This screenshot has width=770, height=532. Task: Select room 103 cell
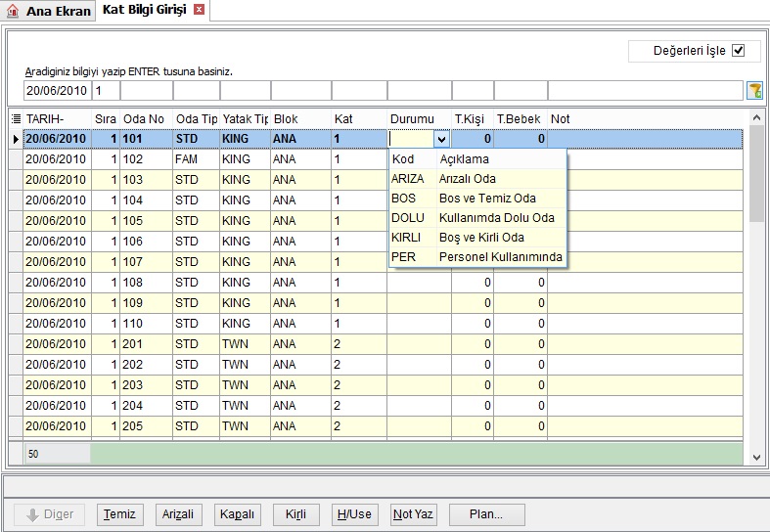click(147, 180)
